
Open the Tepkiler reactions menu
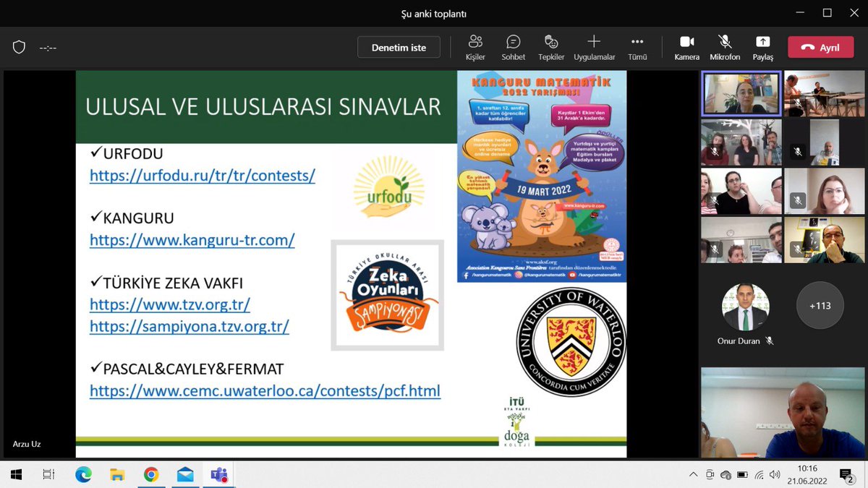pyautogui.click(x=551, y=47)
